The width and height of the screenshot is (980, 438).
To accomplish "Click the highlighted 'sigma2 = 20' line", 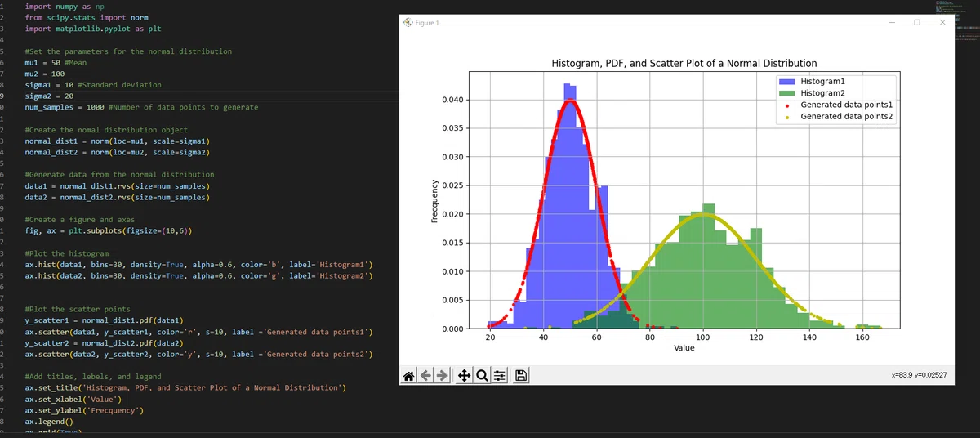I will [49, 96].
